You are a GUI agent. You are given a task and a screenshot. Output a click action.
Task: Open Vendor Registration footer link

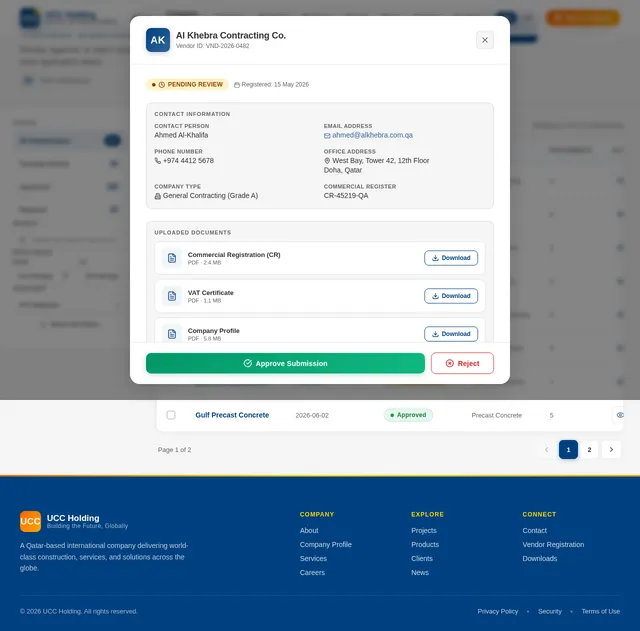pyautogui.click(x=553, y=544)
